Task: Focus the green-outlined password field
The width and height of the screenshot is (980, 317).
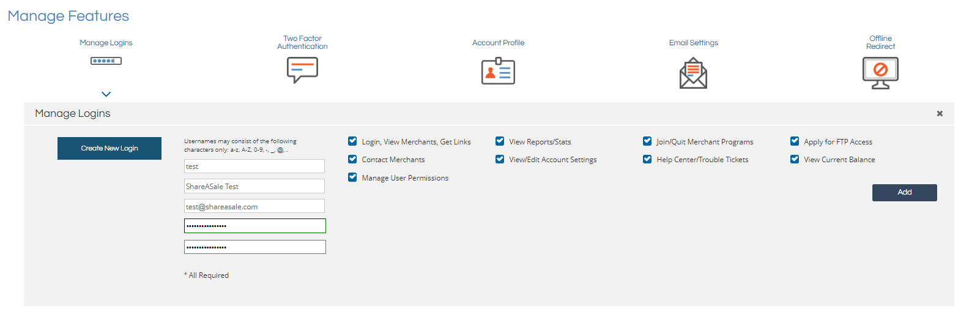Action: click(254, 226)
